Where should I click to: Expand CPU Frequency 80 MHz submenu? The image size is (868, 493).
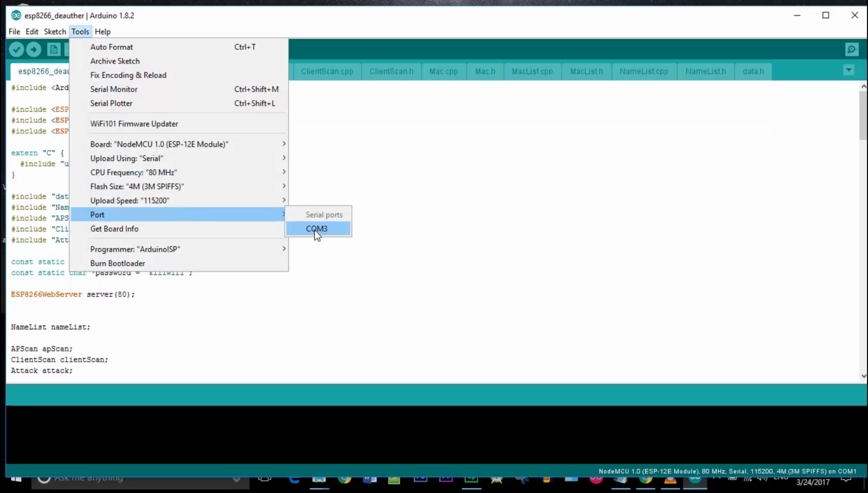tap(179, 172)
